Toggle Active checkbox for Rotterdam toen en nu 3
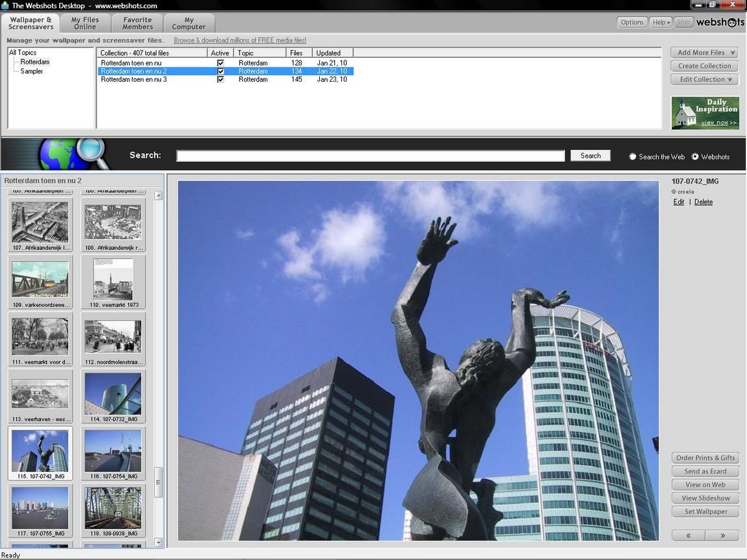 pyautogui.click(x=220, y=80)
